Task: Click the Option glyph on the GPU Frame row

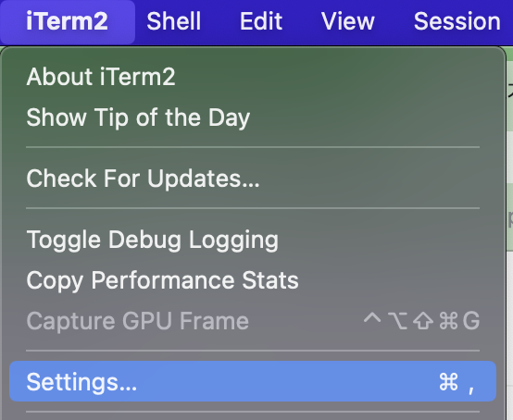Action: click(x=397, y=321)
